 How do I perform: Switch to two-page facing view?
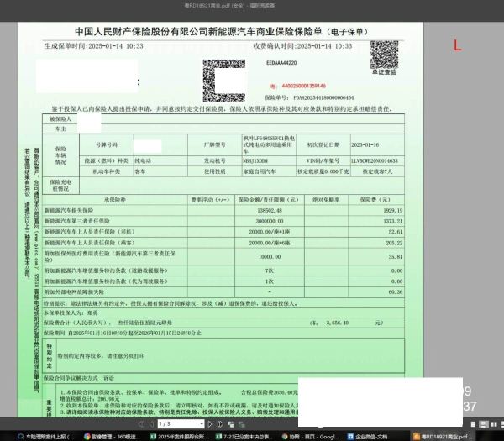[494, 424]
